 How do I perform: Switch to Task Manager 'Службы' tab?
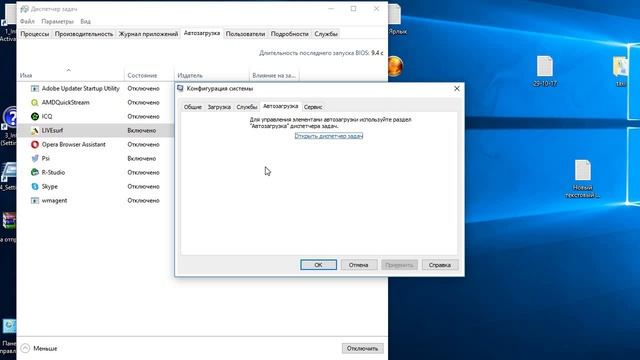click(326, 34)
